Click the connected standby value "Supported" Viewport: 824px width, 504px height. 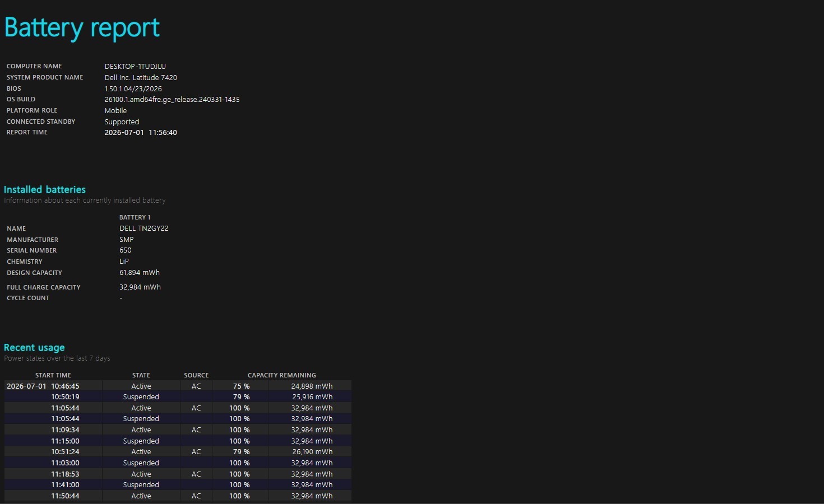pyautogui.click(x=122, y=122)
